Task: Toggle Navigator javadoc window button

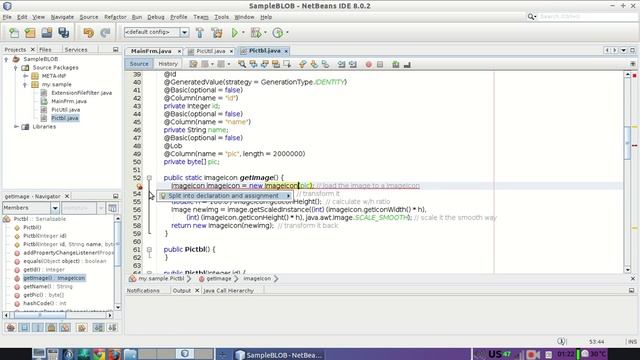Action: (112, 208)
